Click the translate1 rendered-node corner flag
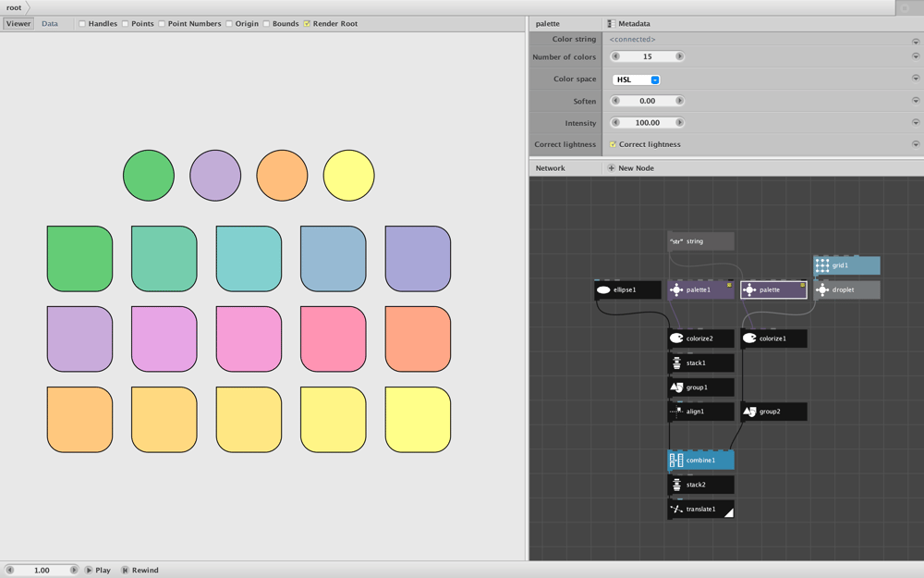924x578 pixels. click(729, 512)
